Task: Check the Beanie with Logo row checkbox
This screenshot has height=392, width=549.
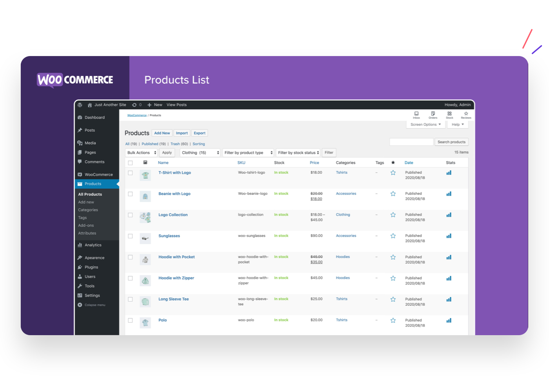Action: tap(131, 194)
